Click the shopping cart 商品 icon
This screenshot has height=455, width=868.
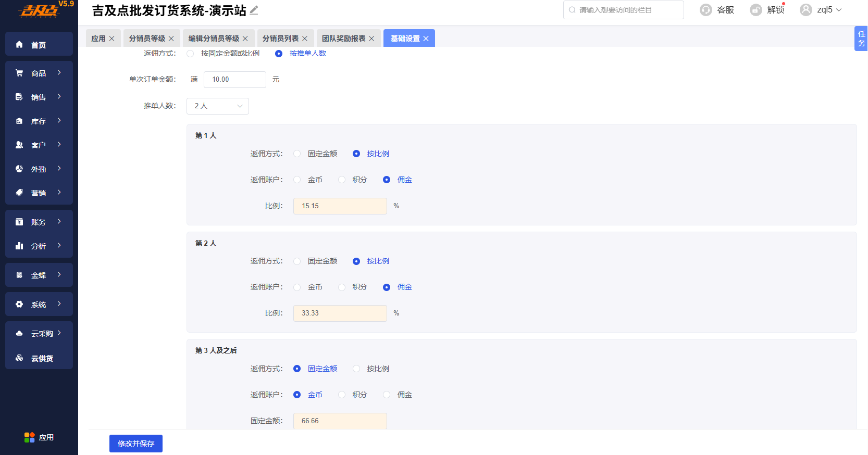(19, 73)
